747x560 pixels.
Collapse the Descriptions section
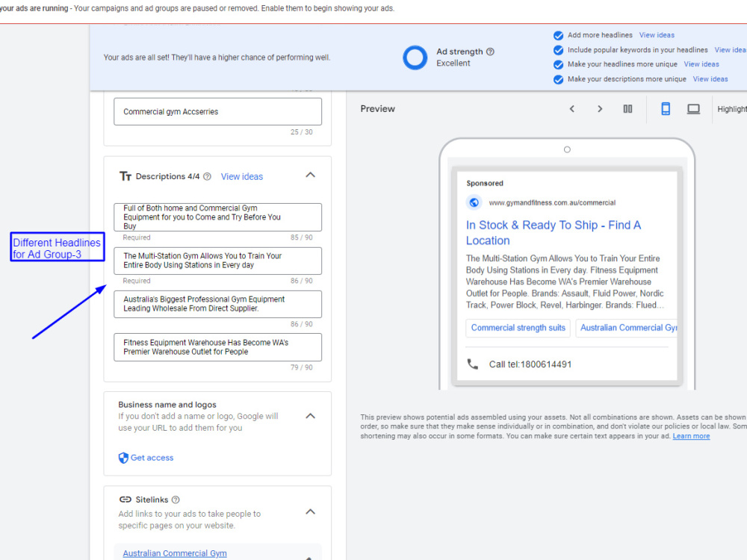point(310,175)
